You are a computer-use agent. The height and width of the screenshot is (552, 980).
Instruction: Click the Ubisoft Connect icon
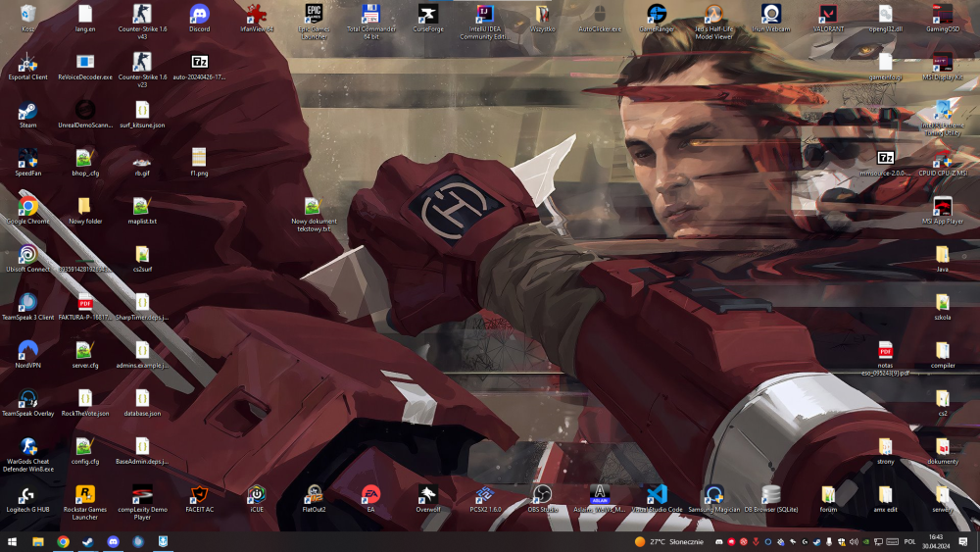pyautogui.click(x=27, y=258)
